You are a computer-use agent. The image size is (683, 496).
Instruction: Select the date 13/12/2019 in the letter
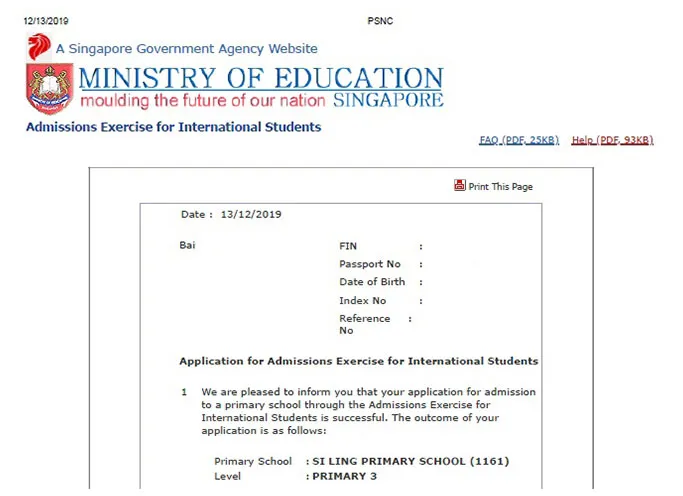tap(251, 214)
